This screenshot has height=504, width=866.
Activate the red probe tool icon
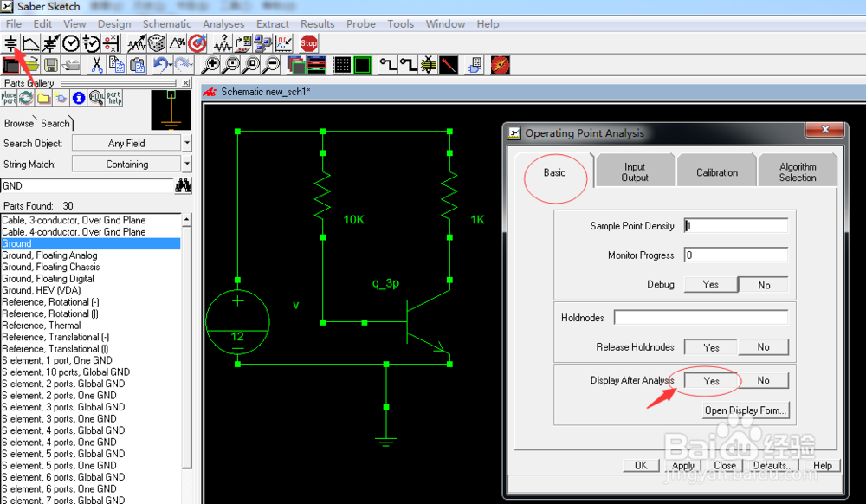449,65
